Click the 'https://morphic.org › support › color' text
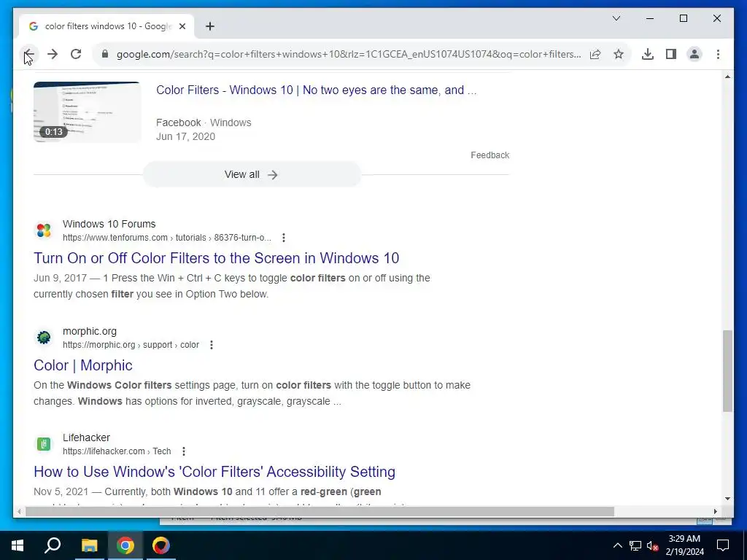This screenshot has height=560, width=747. pyautogui.click(x=131, y=345)
